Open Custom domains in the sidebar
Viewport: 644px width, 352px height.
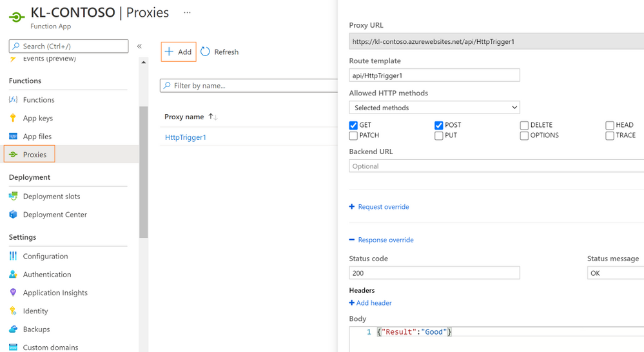[x=50, y=347]
